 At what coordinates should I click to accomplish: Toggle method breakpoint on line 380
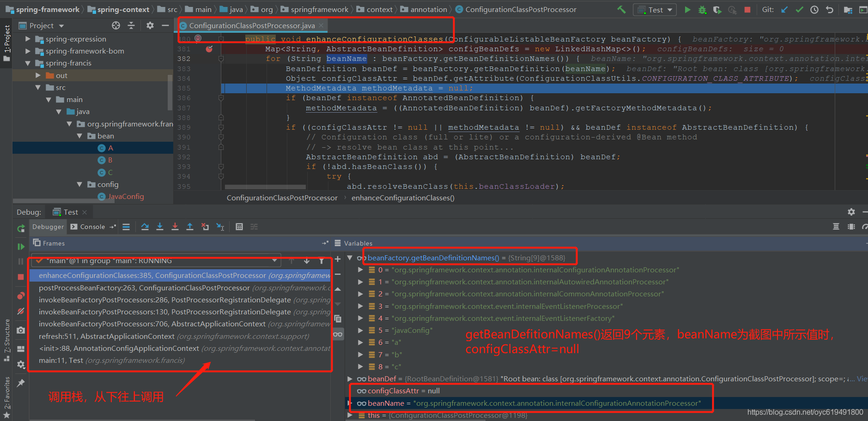pyautogui.click(x=198, y=38)
